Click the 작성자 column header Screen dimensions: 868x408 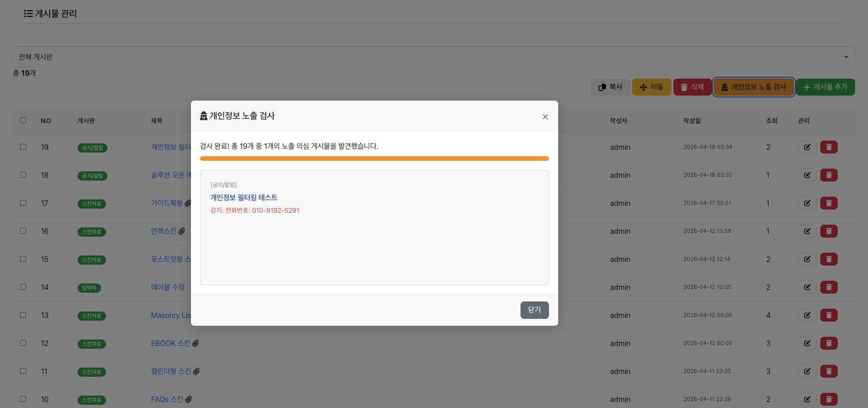(x=618, y=120)
